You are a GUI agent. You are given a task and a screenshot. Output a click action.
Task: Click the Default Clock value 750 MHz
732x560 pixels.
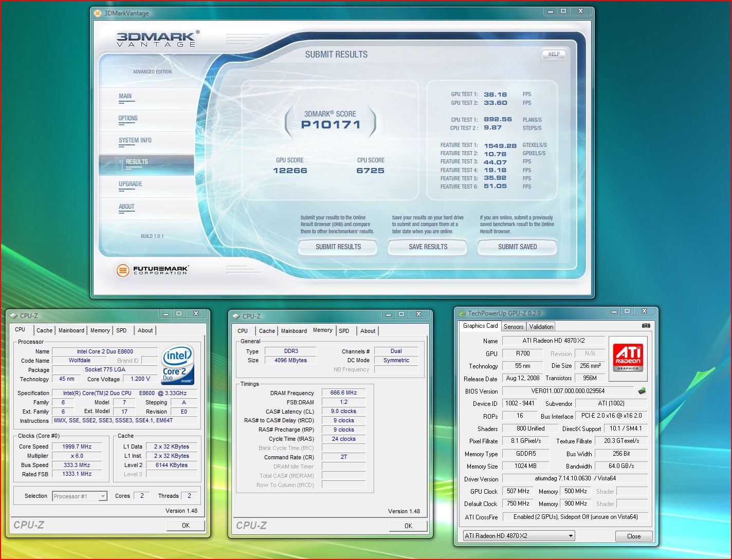[x=518, y=503]
